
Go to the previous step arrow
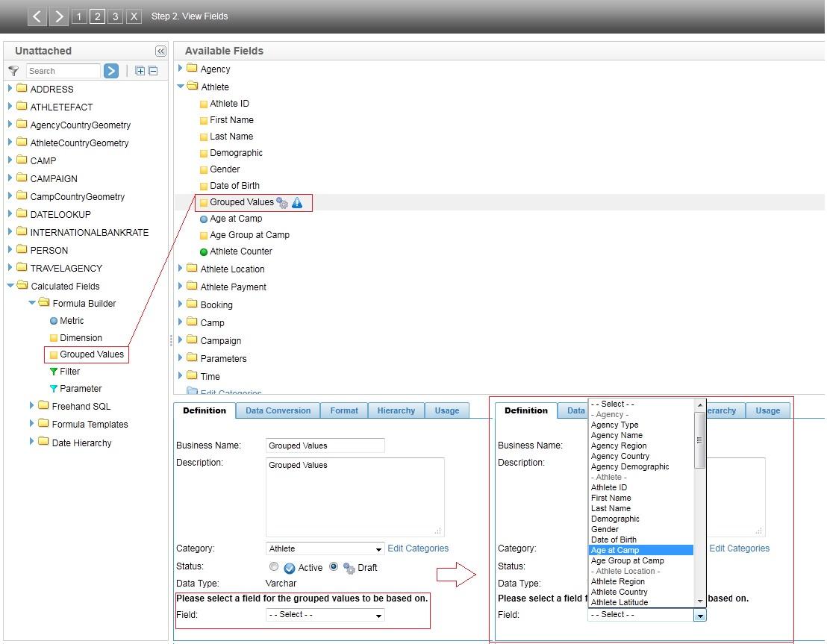pyautogui.click(x=37, y=16)
